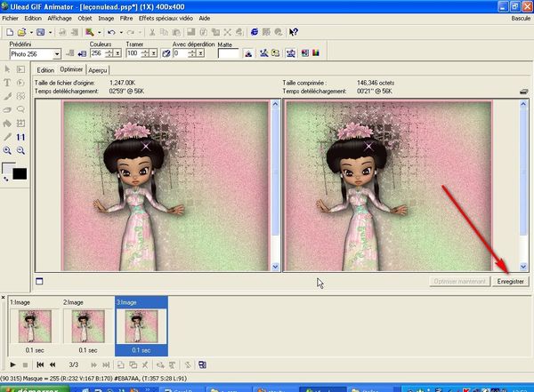The image size is (534, 392).
Task: Click the swap colors arrows icon
Action: pyautogui.click(x=6, y=179)
